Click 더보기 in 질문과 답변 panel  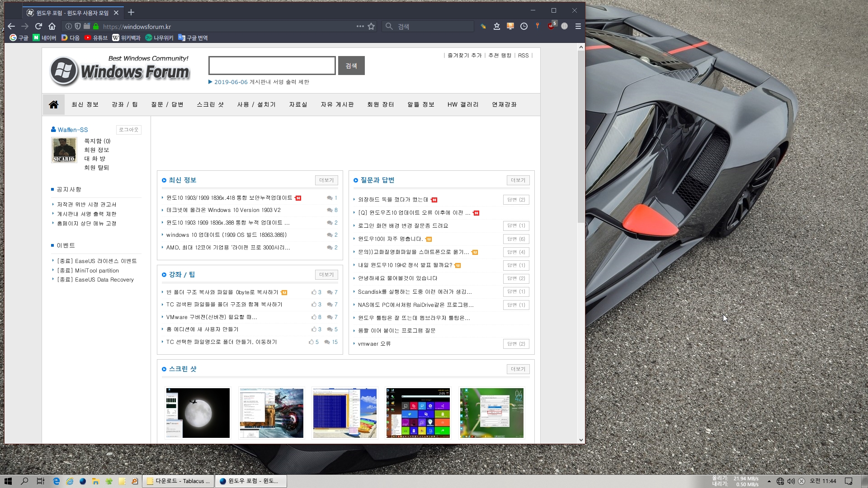(x=518, y=180)
